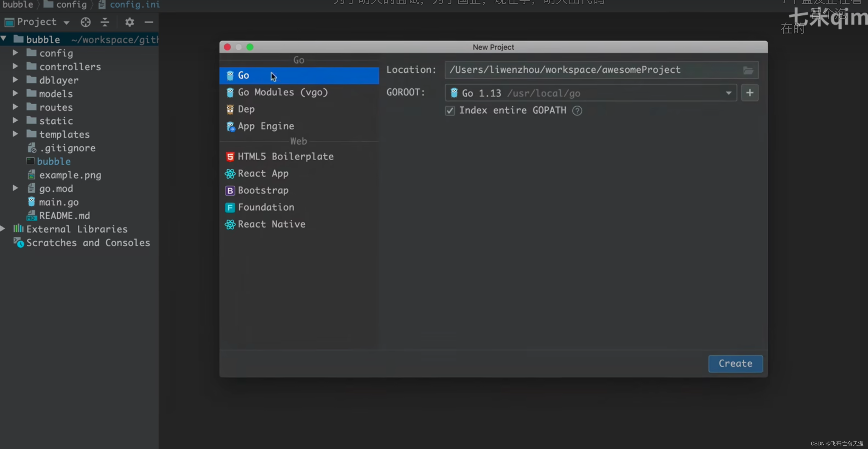Expand External Libraries
868x449 pixels.
3,229
